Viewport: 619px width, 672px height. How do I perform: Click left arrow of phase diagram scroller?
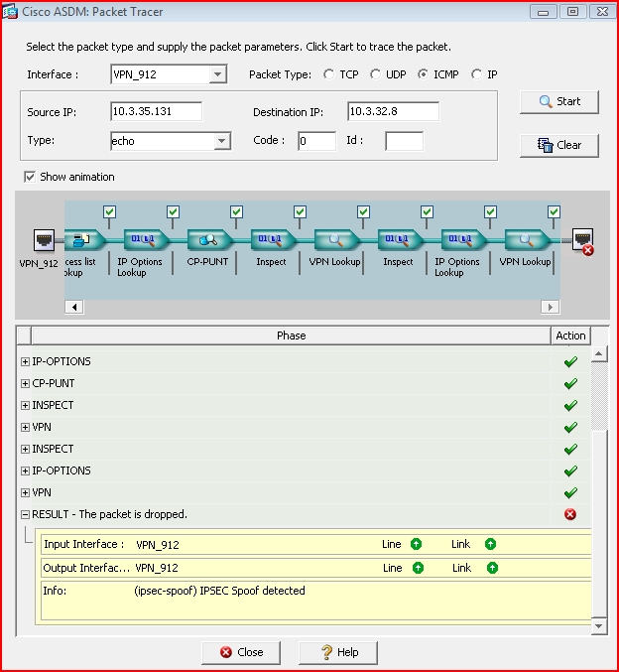74,307
